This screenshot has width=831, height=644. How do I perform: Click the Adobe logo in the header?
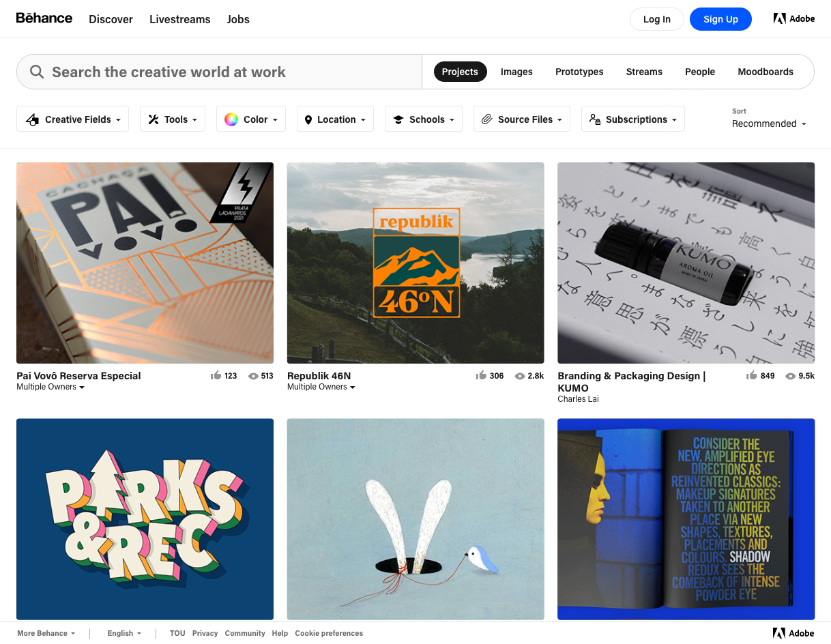(x=793, y=18)
